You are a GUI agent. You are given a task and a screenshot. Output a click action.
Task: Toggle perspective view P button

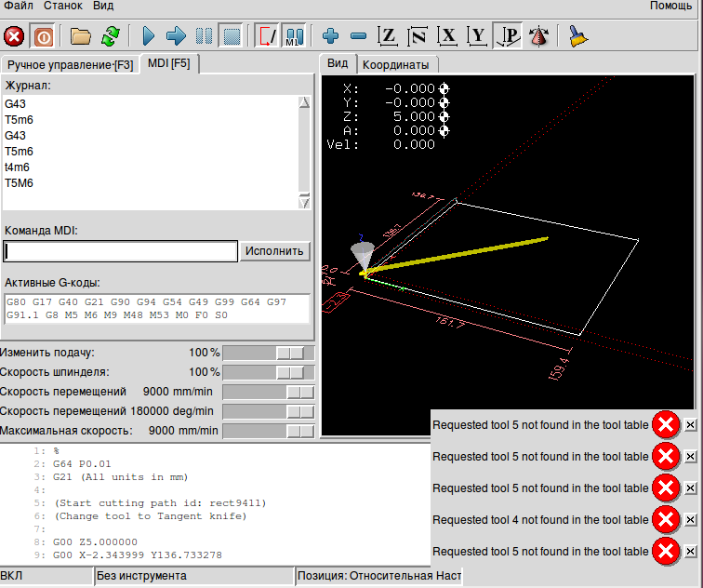pyautogui.click(x=508, y=36)
